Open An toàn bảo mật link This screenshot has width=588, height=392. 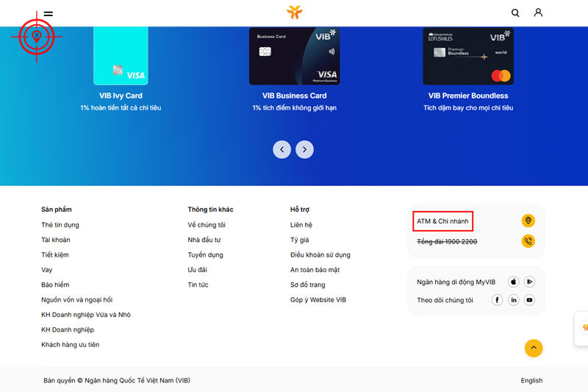(315, 270)
